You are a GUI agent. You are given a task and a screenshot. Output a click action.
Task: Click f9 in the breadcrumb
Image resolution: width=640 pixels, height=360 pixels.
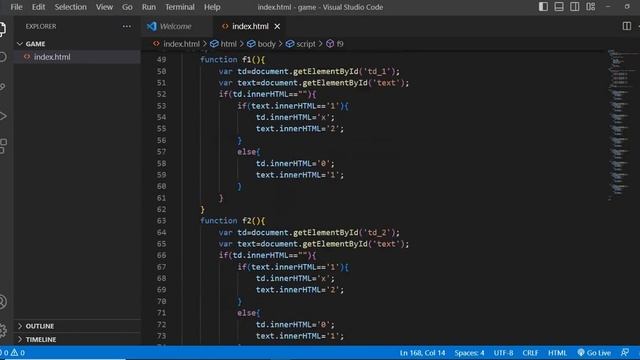point(340,44)
